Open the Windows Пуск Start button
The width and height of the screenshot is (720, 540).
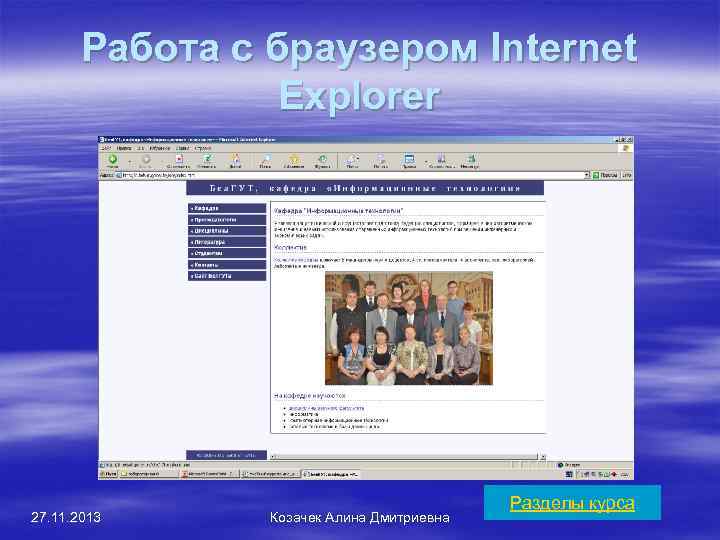[x=108, y=474]
